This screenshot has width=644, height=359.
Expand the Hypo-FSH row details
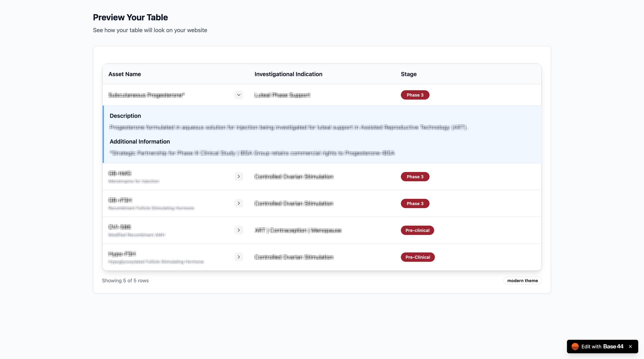[239, 257]
